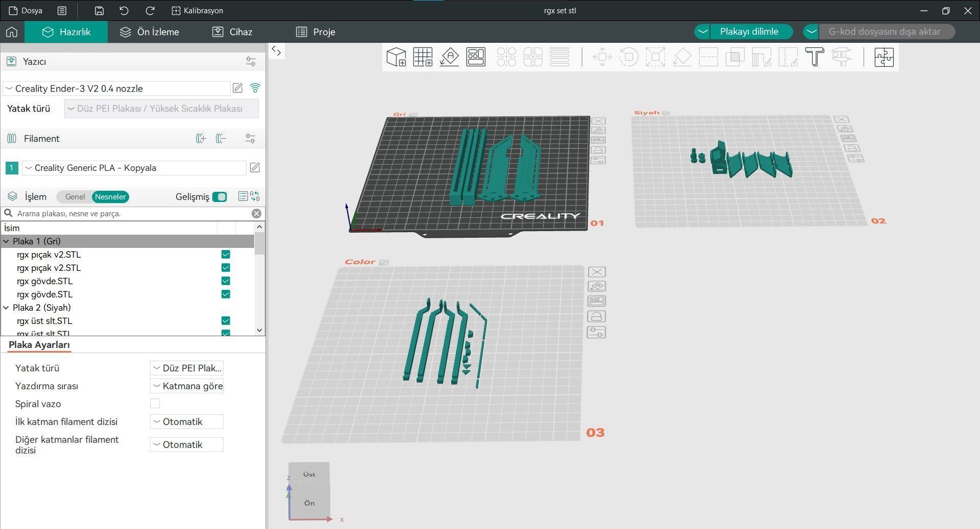
Task: Open the Dosya menu
Action: coord(26,11)
